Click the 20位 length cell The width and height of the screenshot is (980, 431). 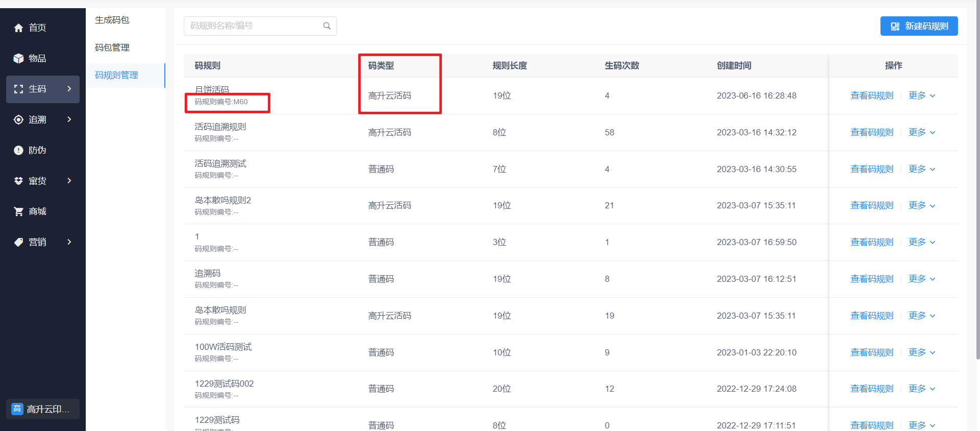click(502, 389)
